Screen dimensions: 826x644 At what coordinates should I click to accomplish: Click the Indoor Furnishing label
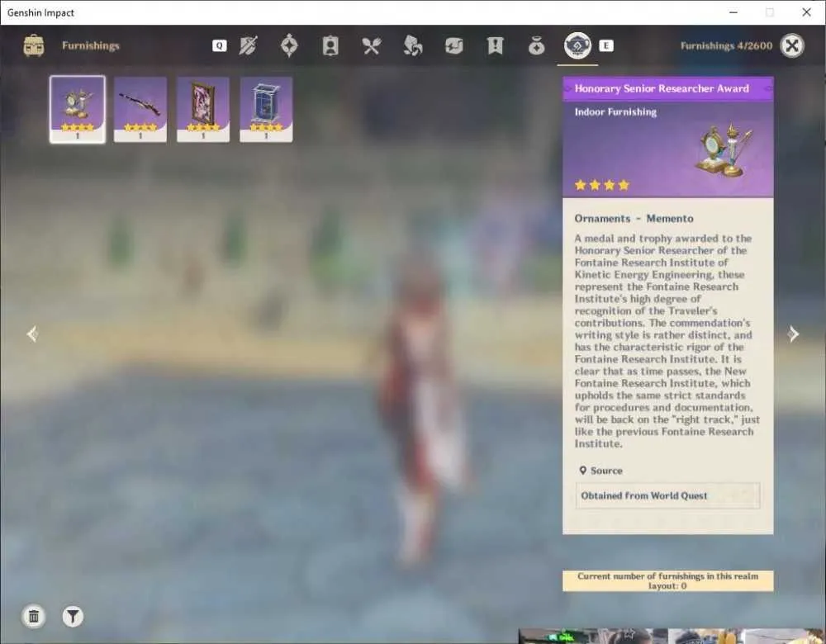[615, 111]
